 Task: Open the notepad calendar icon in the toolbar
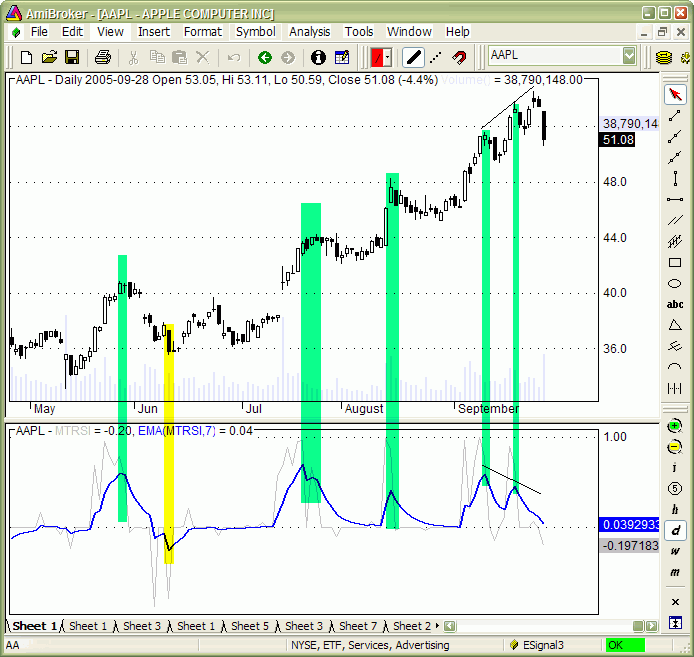342,58
